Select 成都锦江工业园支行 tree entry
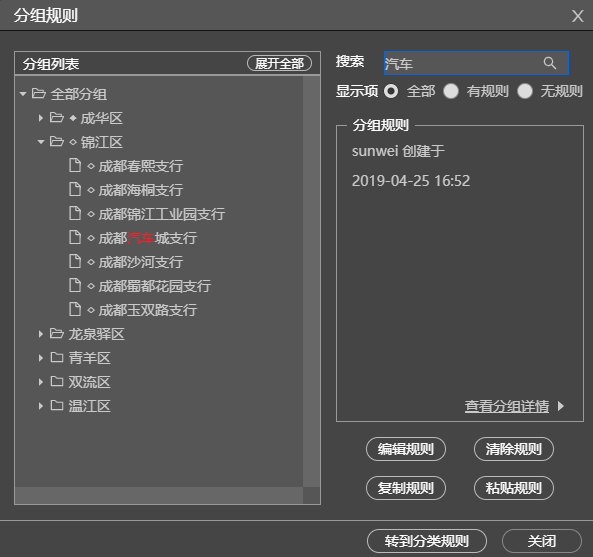This screenshot has height=557, width=593. coord(161,214)
